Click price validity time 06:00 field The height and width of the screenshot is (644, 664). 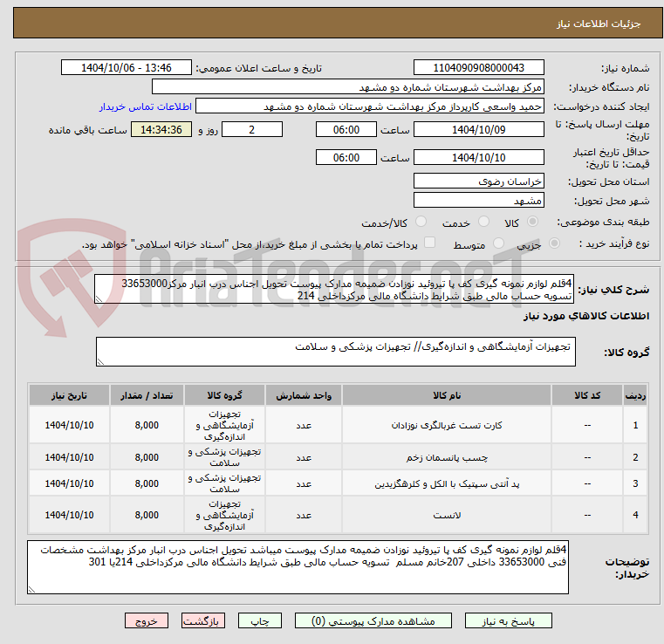[x=346, y=157]
